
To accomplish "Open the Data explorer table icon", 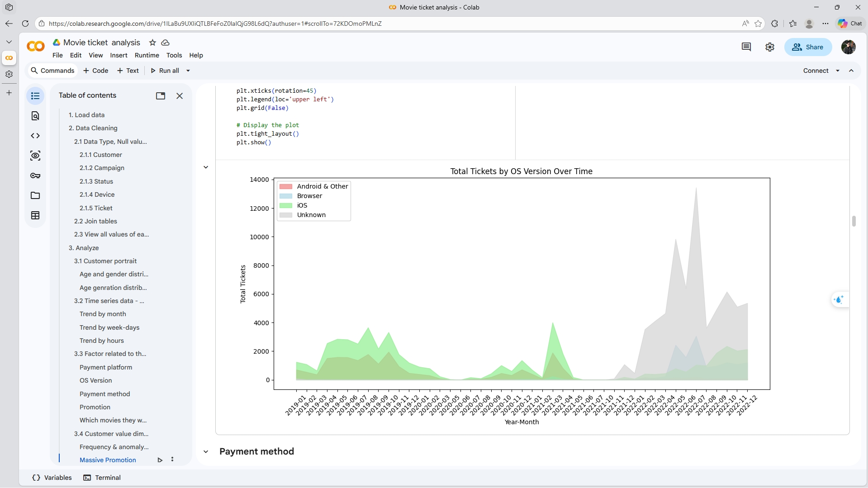I will point(35,215).
